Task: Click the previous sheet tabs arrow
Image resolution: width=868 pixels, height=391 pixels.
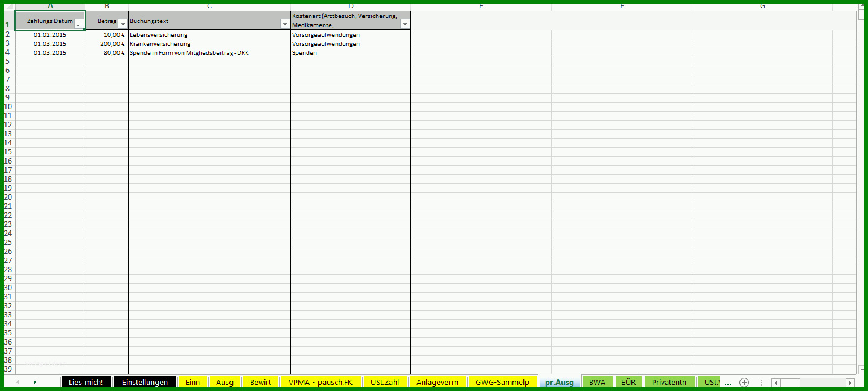Action: click(17, 382)
